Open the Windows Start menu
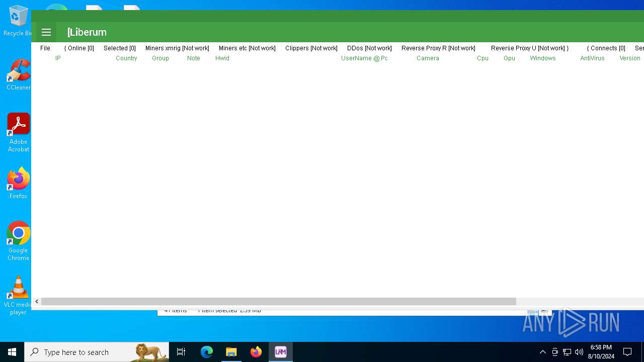The height and width of the screenshot is (362, 644). point(12,352)
